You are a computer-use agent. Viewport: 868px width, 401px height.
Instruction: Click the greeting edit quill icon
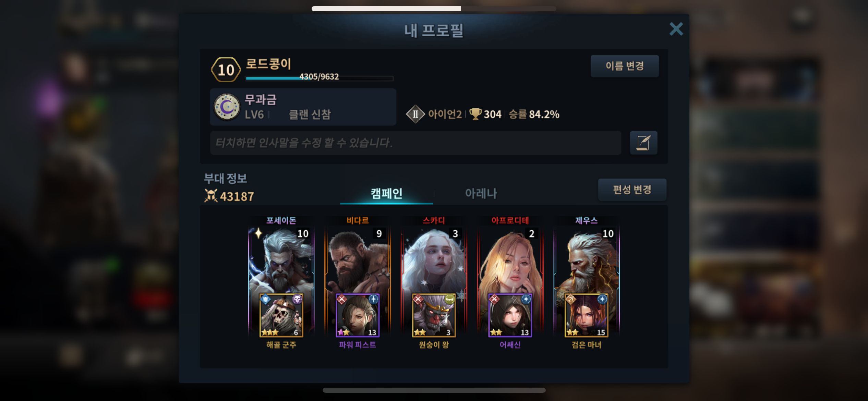pyautogui.click(x=643, y=143)
